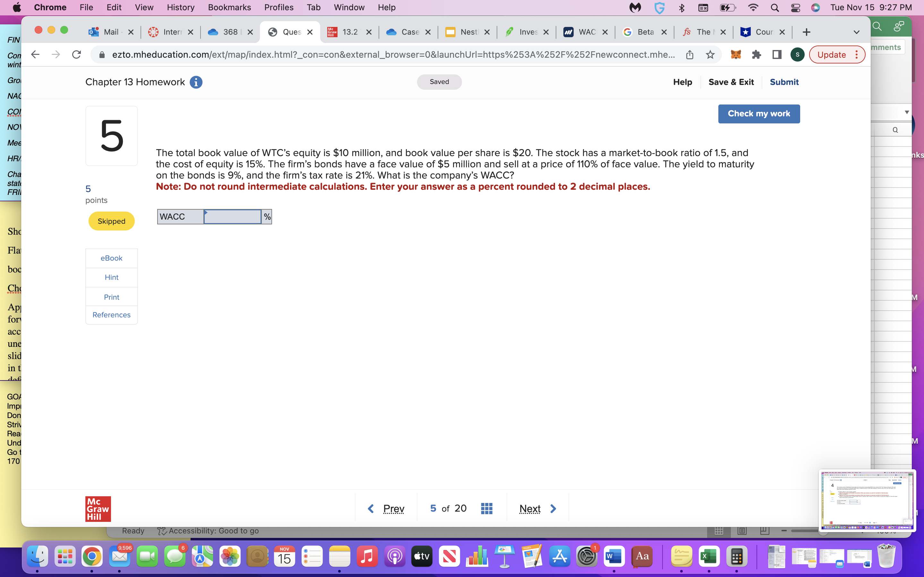
Task: Reload the page with the refresh icon
Action: point(76,54)
